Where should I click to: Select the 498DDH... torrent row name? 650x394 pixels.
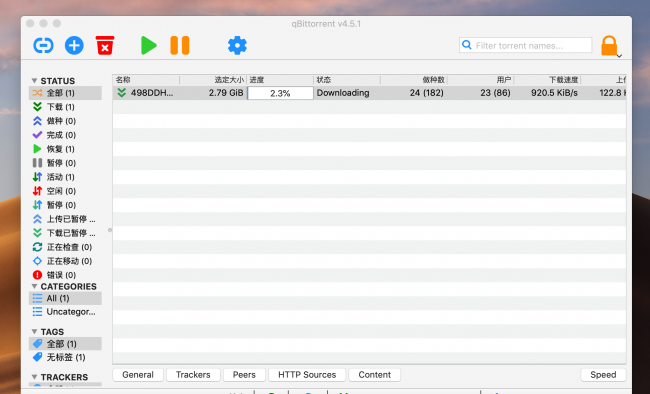(x=152, y=93)
